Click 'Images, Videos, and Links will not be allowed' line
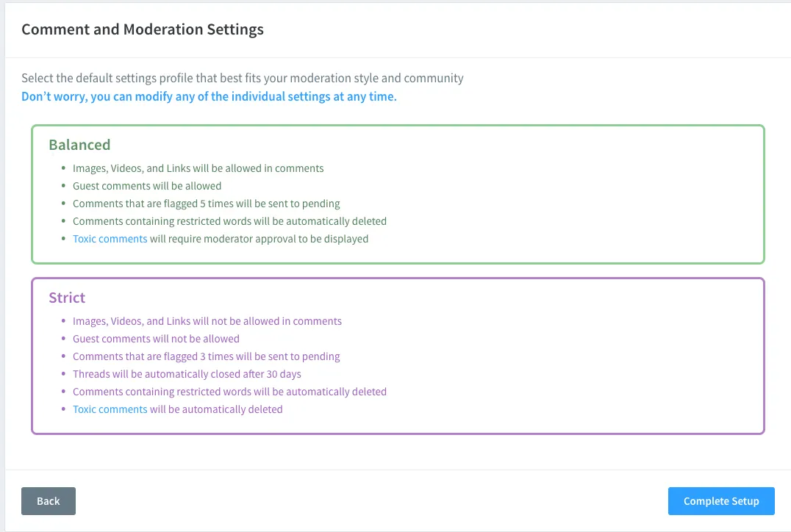The height and width of the screenshot is (532, 791). coord(207,321)
